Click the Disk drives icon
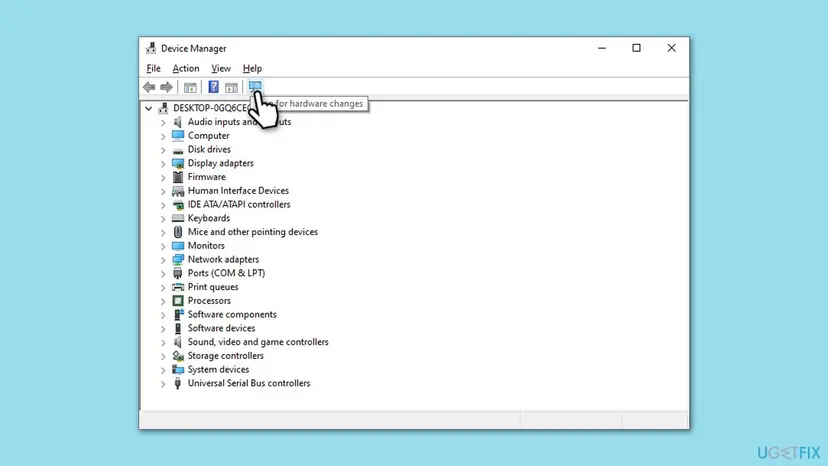The image size is (828, 466). tap(178, 150)
